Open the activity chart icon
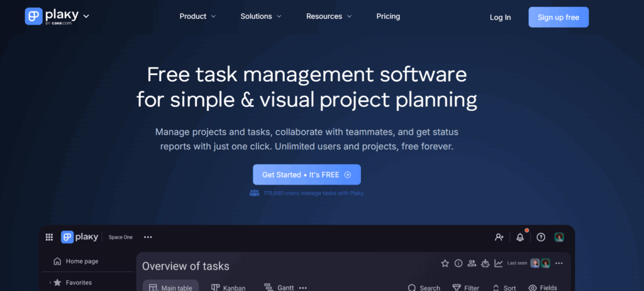This screenshot has width=644, height=291. (x=498, y=263)
